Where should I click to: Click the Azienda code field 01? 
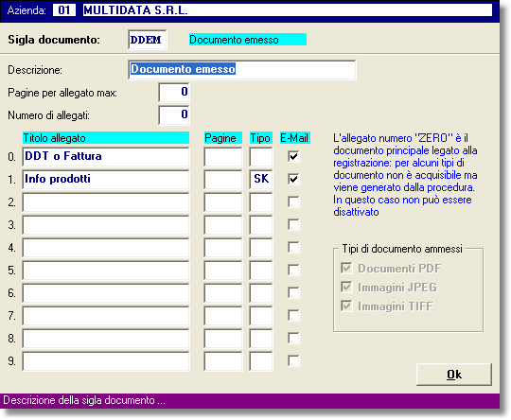pyautogui.click(x=64, y=10)
